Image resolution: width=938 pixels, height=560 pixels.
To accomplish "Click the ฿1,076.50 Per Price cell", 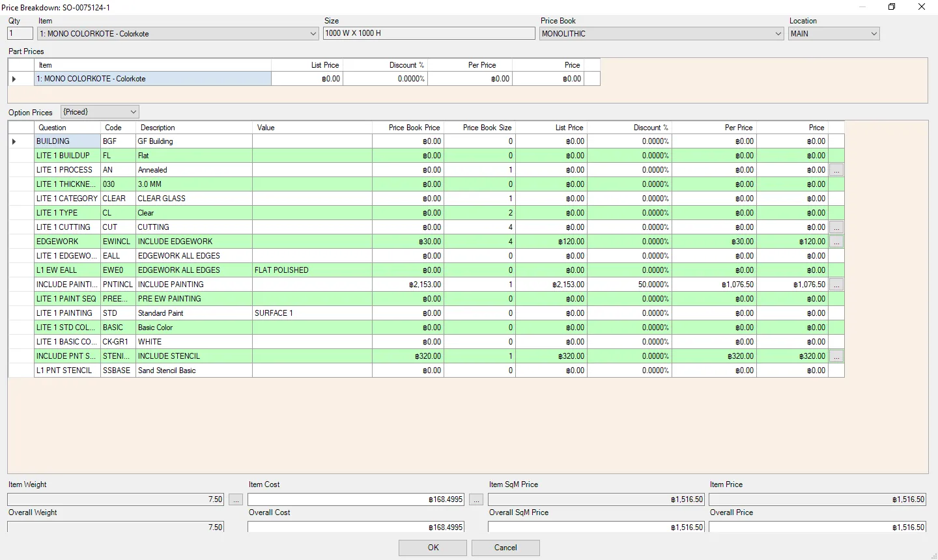I will coord(715,285).
